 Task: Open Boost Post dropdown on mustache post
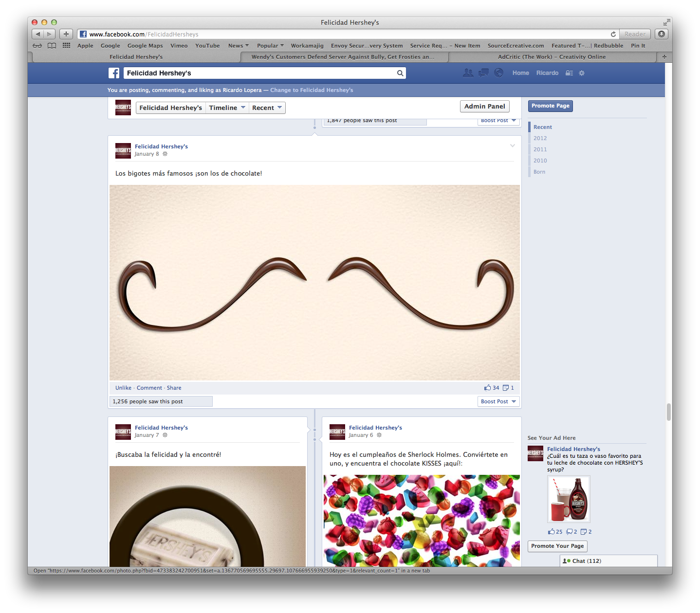498,401
